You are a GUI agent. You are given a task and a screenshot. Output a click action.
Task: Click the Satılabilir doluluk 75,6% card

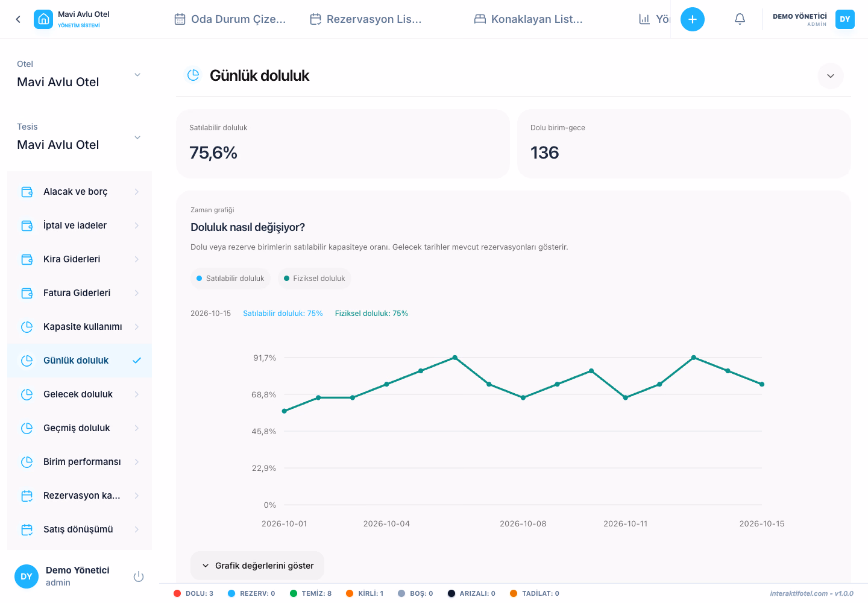[x=343, y=144]
